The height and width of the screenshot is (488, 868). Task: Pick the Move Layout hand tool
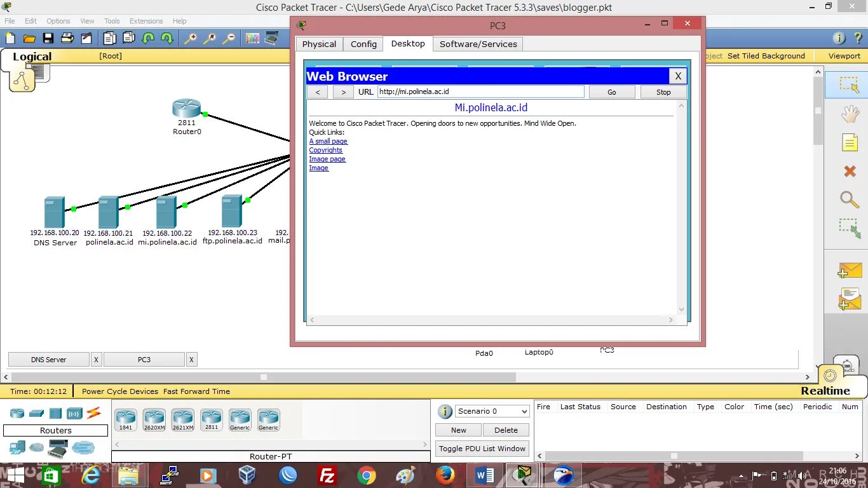[x=850, y=114]
